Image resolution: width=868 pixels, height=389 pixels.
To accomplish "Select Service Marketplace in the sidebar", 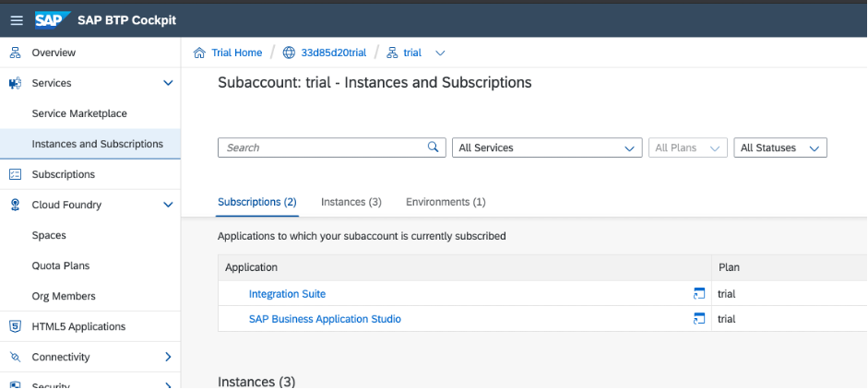I will pyautogui.click(x=79, y=113).
